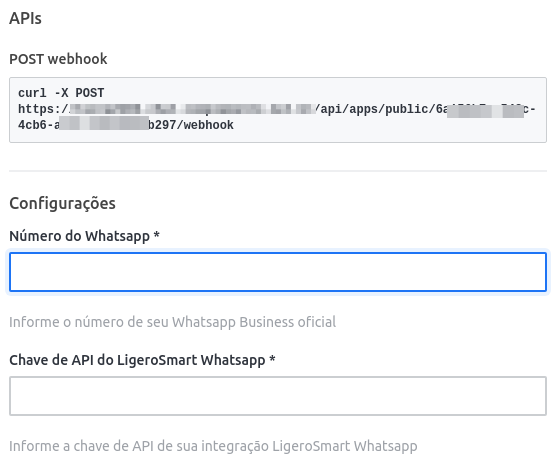Screen dimensions: 555x467
Task: Click the 'curl -X POST' line in code
Action: click(61, 93)
